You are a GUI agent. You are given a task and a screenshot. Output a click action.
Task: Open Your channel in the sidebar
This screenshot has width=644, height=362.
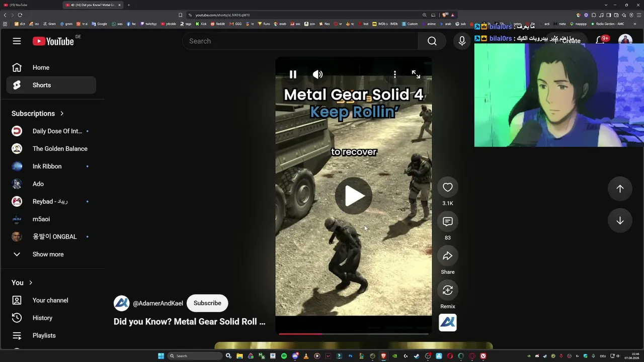coord(51,300)
